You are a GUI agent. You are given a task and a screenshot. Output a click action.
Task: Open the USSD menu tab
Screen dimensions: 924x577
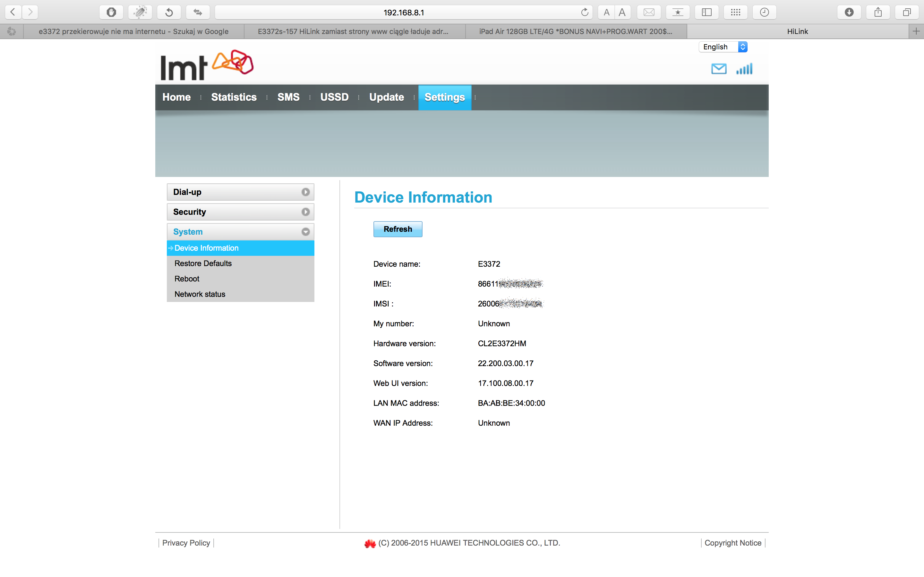pos(334,97)
